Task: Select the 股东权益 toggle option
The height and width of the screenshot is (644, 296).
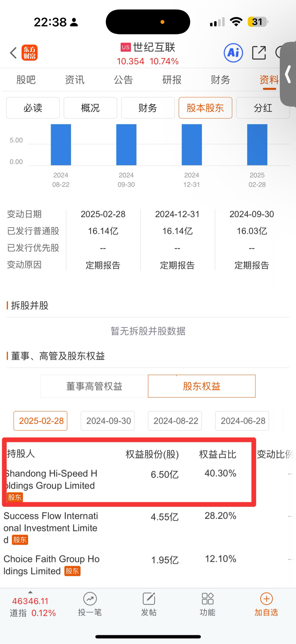Action: click(202, 386)
